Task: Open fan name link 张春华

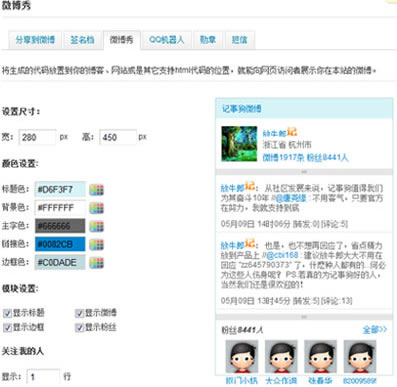Action: tap(320, 380)
